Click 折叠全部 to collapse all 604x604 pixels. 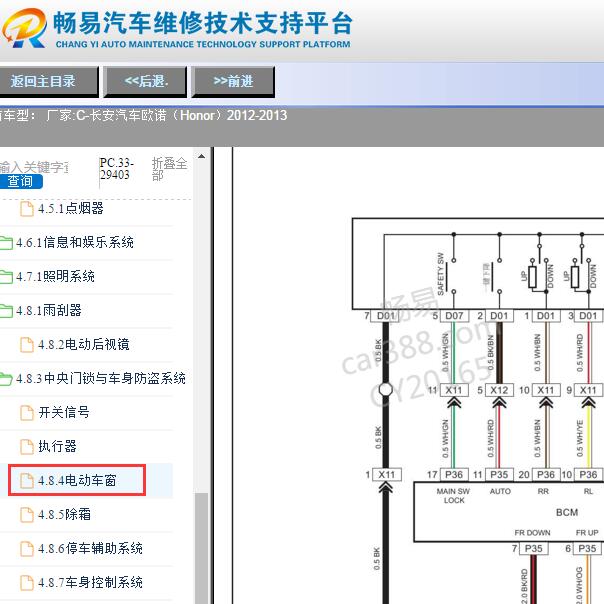169,169
